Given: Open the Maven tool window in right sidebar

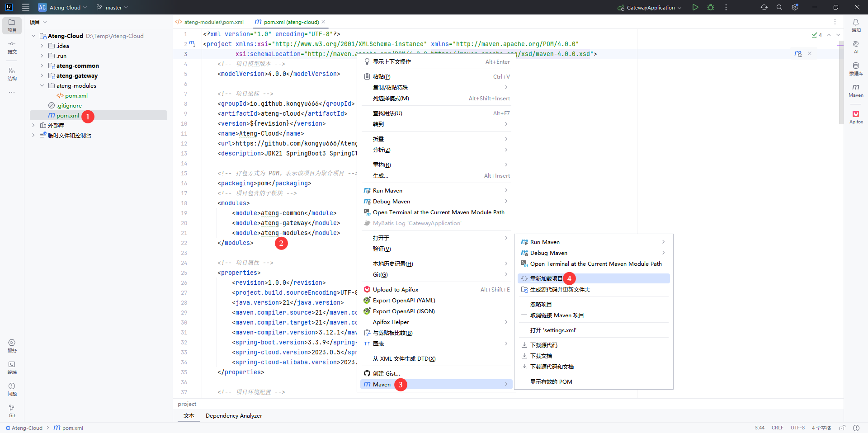Looking at the screenshot, I should pos(856,90).
